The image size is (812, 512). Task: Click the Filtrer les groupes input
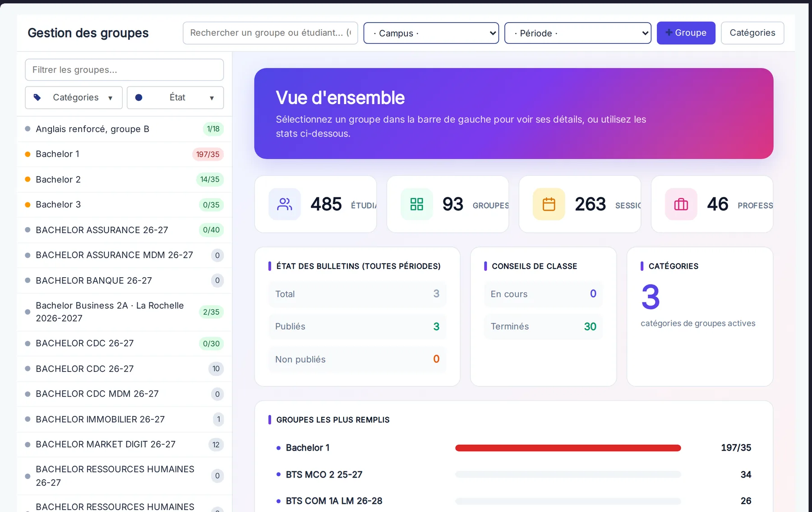[125, 70]
